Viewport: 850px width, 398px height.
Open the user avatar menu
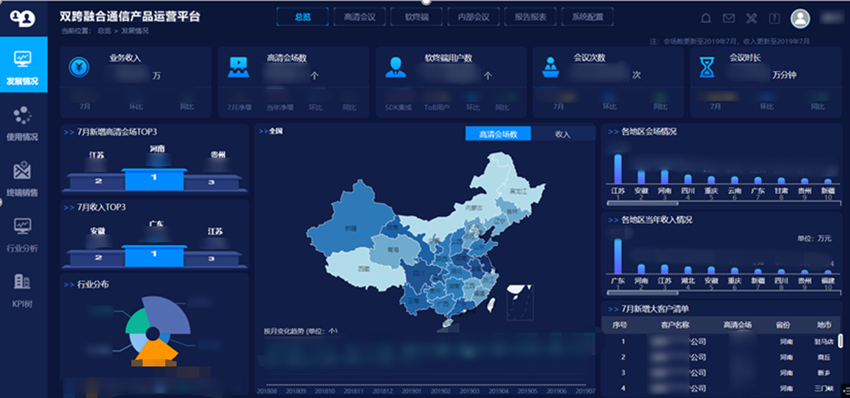pos(800,18)
